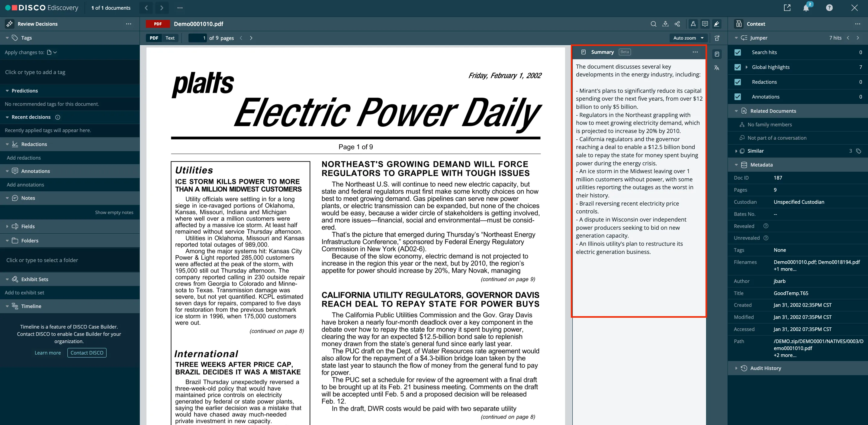Open the translate icon below the summary panel
This screenshot has width=868, height=425.
717,68
